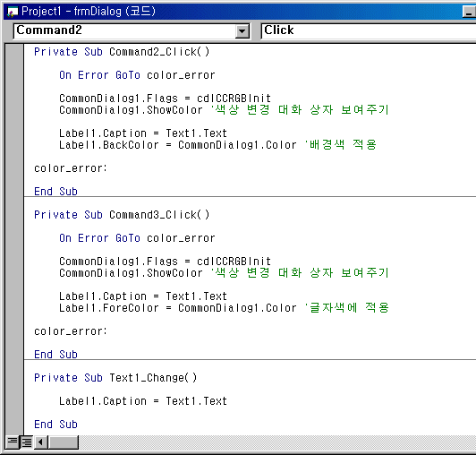Click the Private Sub Command3_Click declaration
Viewport: 476px width, 455px height.
122,215
